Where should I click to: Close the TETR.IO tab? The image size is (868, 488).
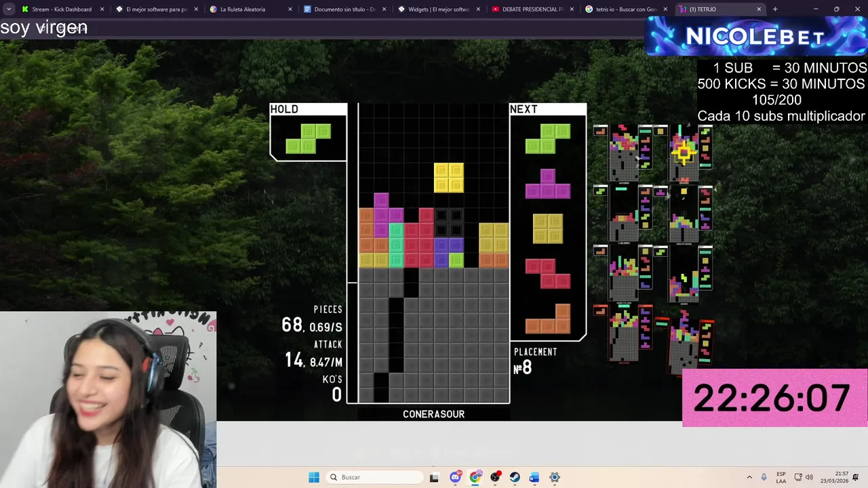[759, 9]
